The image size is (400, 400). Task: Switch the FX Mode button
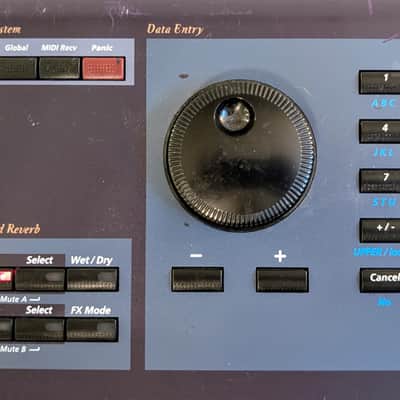coord(92,330)
